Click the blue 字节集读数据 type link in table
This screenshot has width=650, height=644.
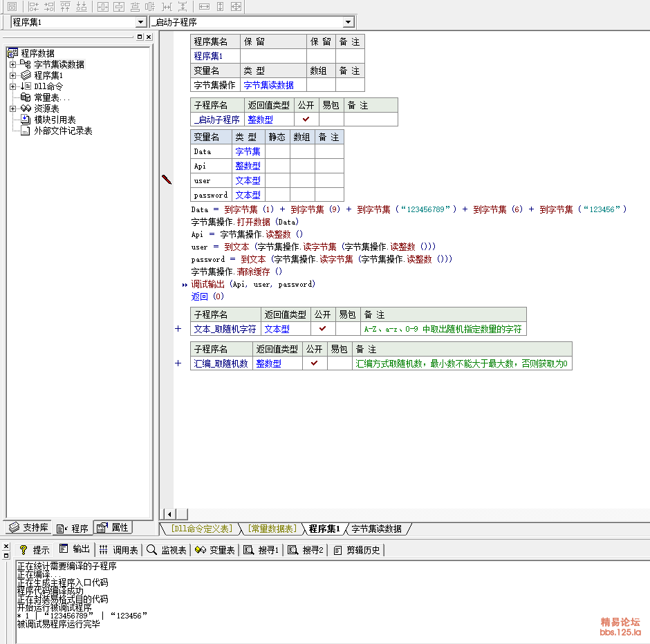point(268,85)
